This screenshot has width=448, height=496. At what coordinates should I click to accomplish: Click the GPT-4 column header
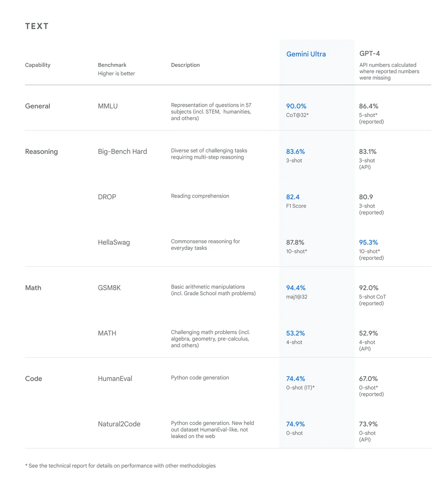click(x=369, y=53)
